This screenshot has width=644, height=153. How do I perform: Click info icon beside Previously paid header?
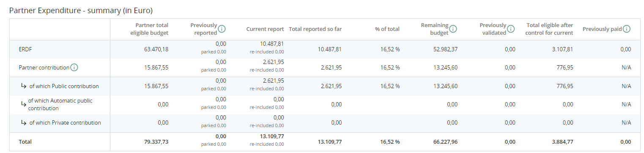tap(627, 29)
